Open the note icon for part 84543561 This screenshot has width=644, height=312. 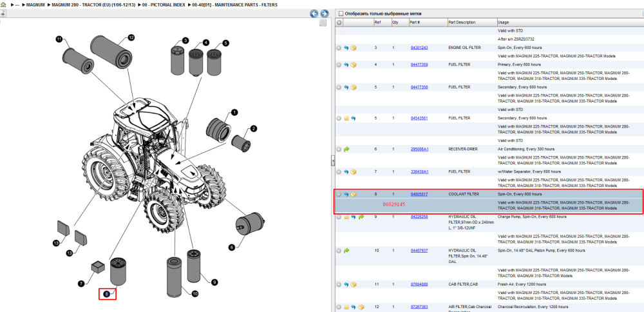point(346,119)
